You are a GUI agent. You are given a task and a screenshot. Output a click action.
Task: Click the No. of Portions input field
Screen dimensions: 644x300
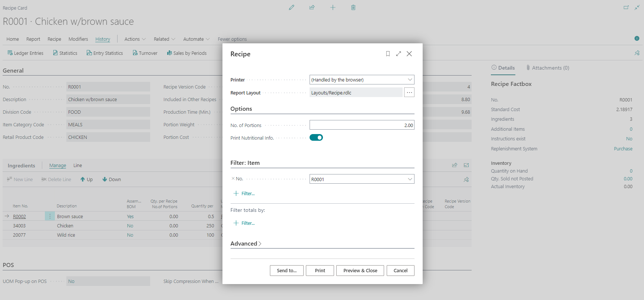(361, 125)
